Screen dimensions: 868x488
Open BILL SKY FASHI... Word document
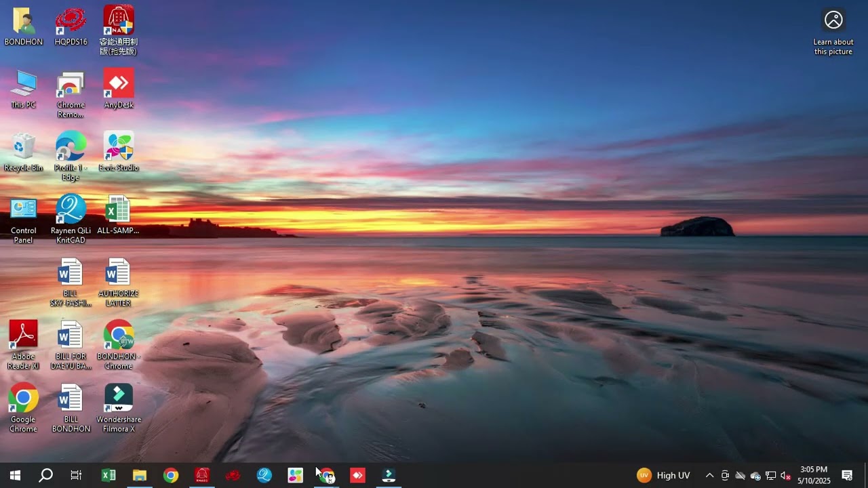[x=71, y=283]
